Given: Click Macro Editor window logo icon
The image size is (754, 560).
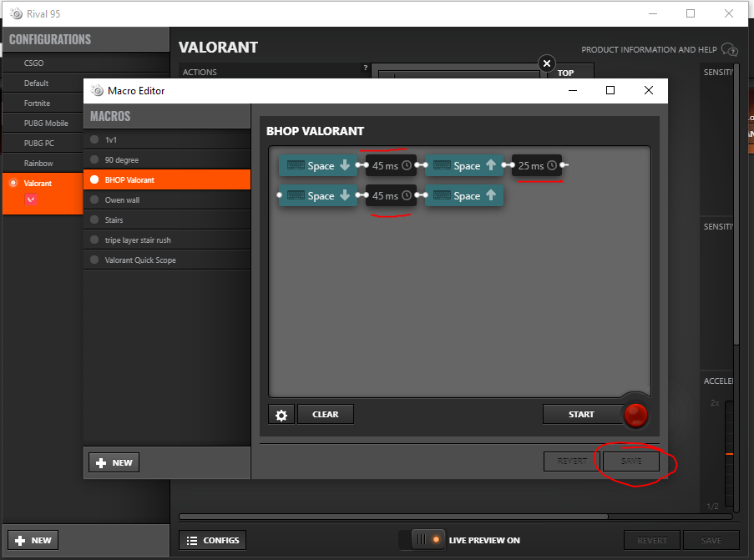Looking at the screenshot, I should pyautogui.click(x=97, y=91).
